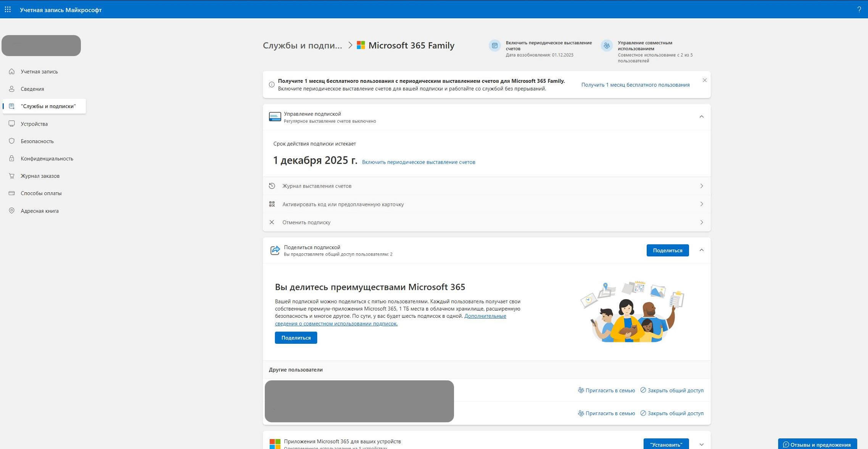
Task: Click the Журнал выставления счетов row label
Action: (x=317, y=186)
